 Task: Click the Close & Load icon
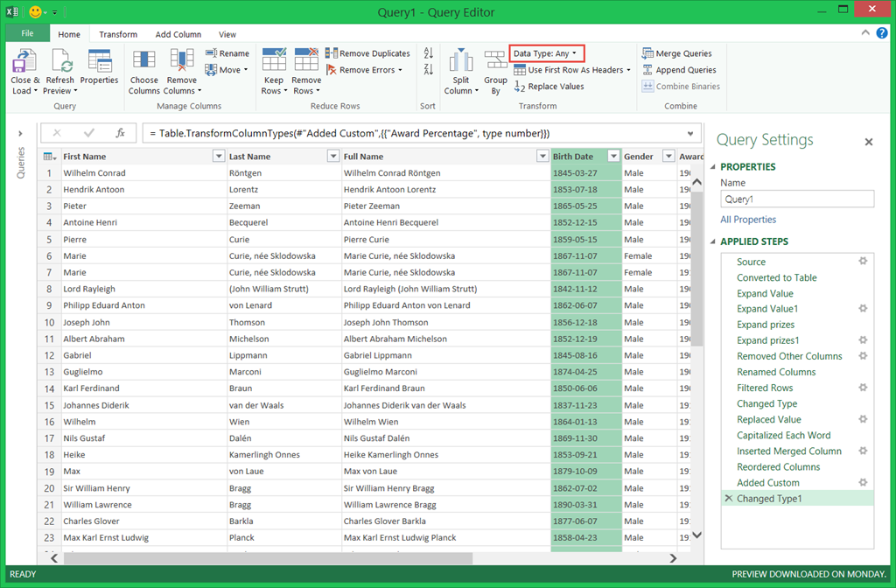coord(24,62)
